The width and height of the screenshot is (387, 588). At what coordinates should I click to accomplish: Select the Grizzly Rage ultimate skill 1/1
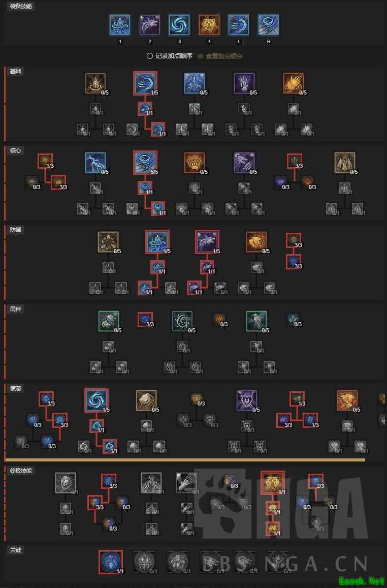[x=272, y=483]
